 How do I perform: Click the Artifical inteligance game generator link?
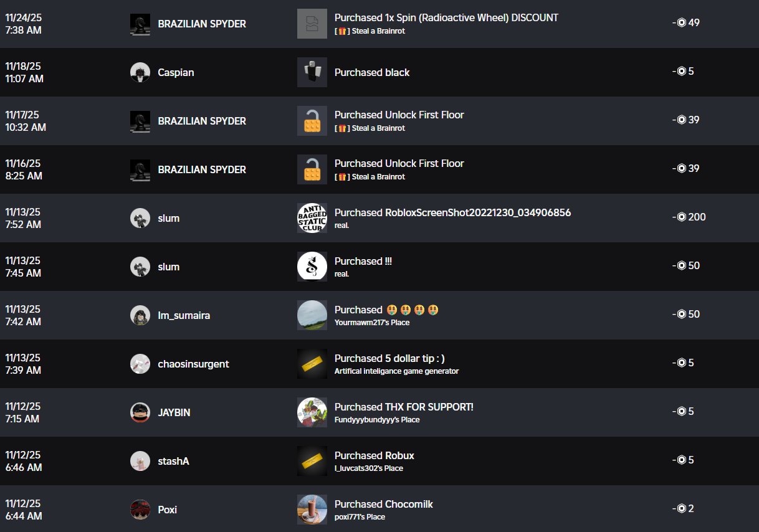[396, 371]
